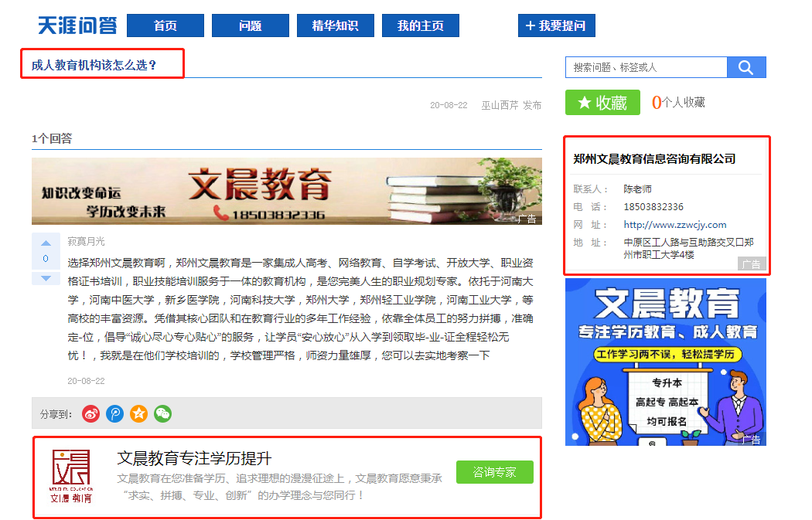Share answer to Weibo

click(91, 414)
